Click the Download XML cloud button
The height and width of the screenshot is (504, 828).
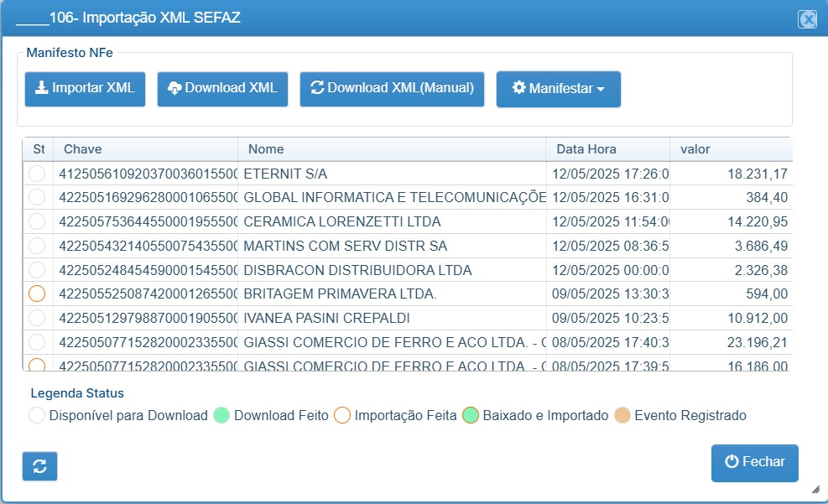click(222, 89)
